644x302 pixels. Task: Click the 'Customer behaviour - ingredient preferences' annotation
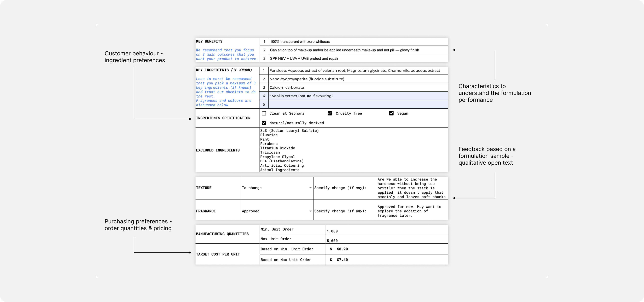coord(135,57)
